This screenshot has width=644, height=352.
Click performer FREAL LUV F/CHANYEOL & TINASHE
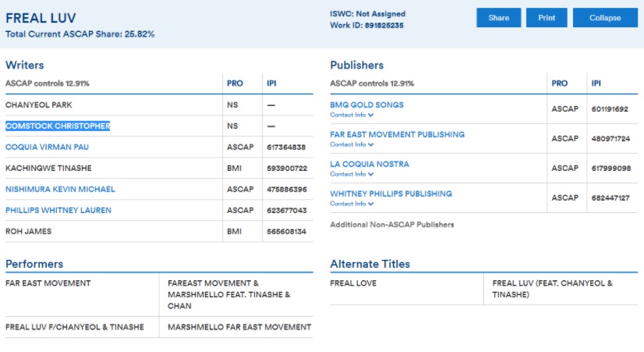pyautogui.click(x=75, y=327)
